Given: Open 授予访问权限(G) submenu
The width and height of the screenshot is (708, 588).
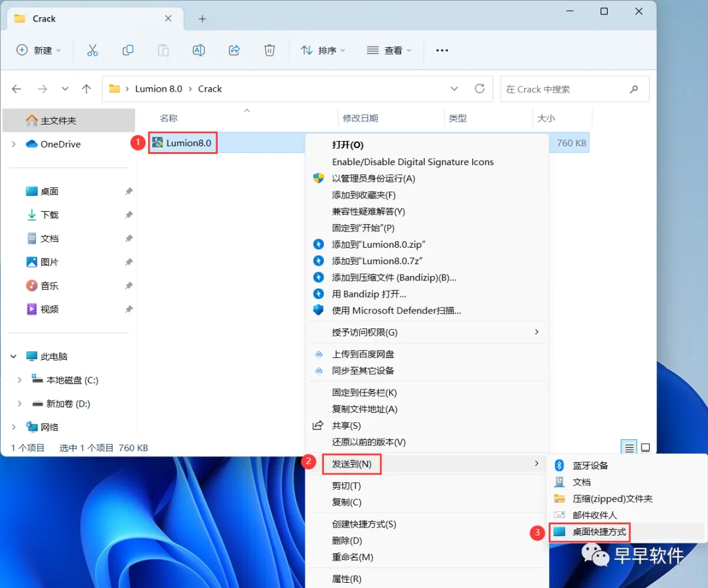Looking at the screenshot, I should (x=427, y=332).
